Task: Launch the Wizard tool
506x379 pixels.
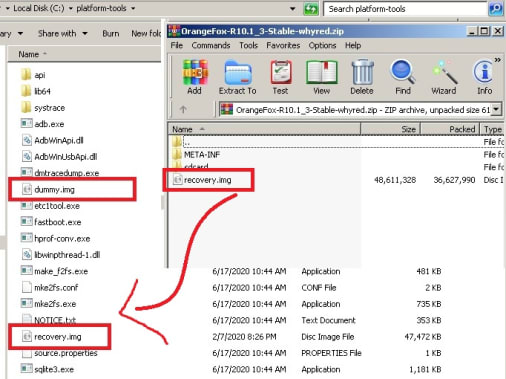Action: [444, 77]
